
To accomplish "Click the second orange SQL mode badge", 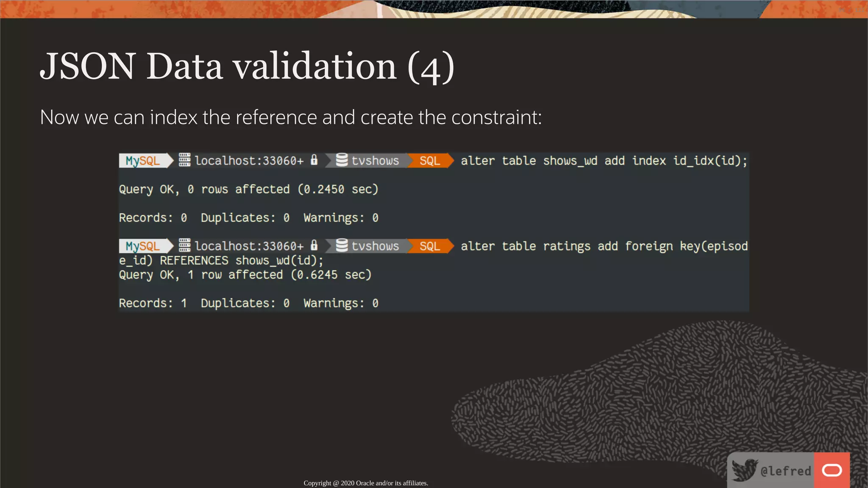I will point(429,246).
